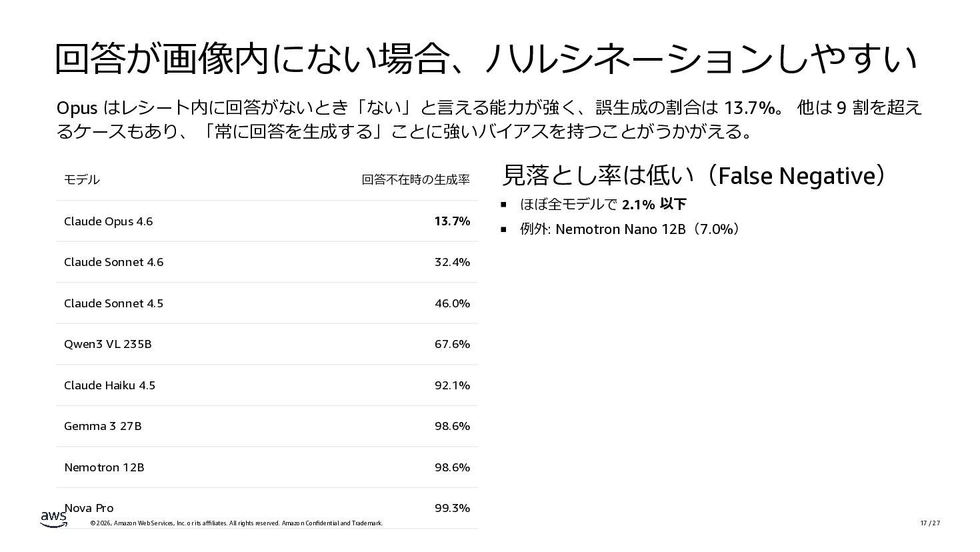This screenshot has height=552, width=980.
Task: Select the Claude Haiku 4.5 model name
Action: (109, 385)
